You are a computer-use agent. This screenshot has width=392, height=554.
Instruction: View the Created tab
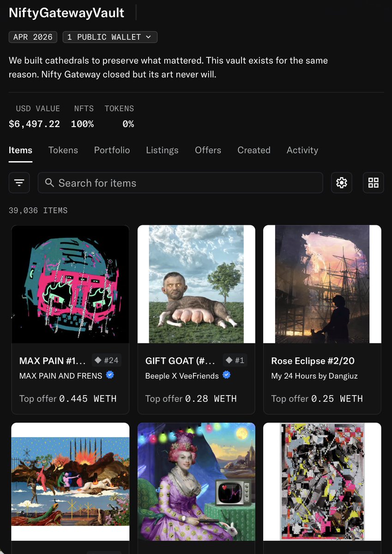click(254, 150)
